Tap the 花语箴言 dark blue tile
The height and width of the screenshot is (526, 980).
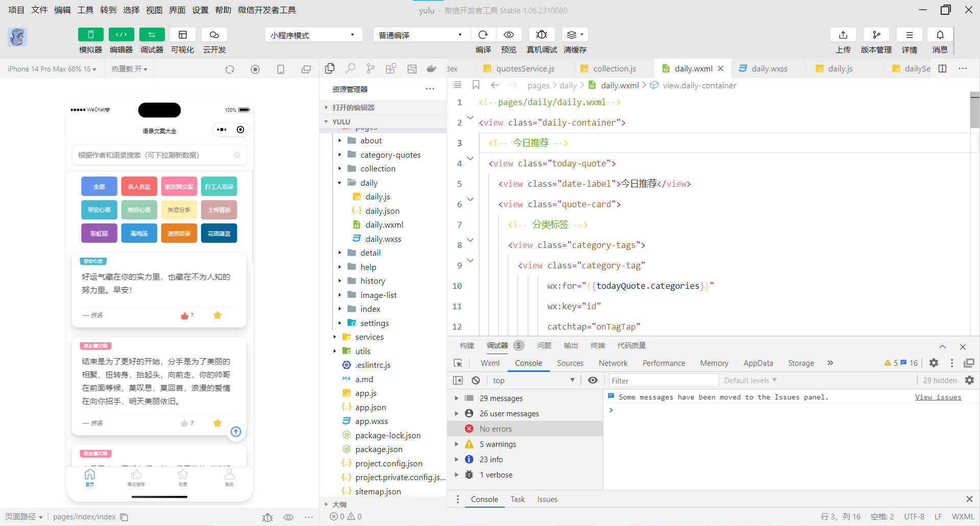[219, 233]
